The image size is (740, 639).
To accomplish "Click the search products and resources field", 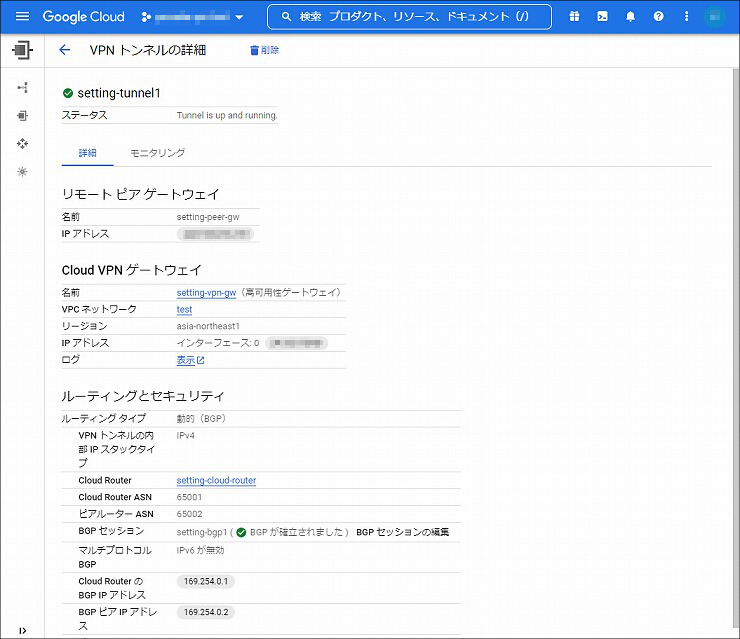I will pos(409,17).
